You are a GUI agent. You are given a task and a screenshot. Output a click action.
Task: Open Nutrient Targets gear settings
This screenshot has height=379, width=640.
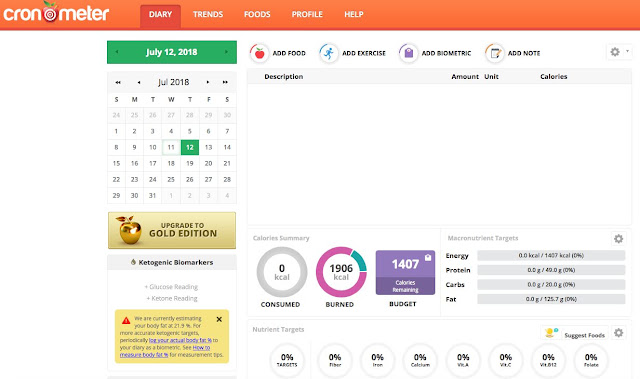pyautogui.click(x=619, y=333)
